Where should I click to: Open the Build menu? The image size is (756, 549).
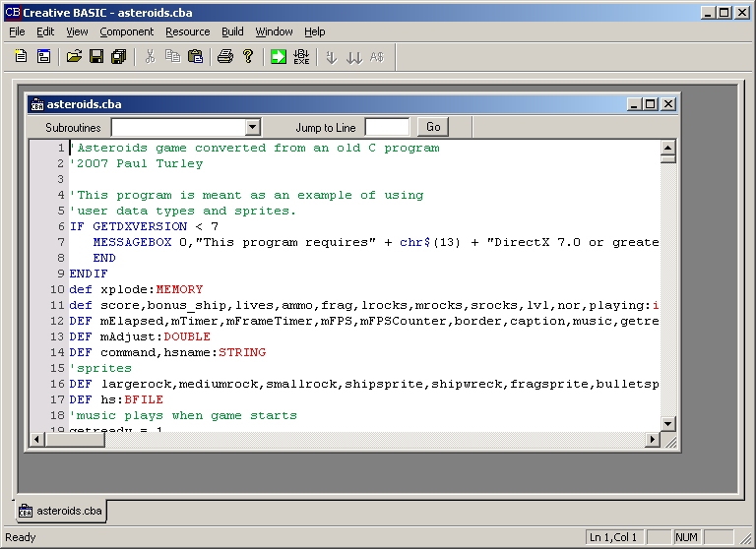coord(232,31)
